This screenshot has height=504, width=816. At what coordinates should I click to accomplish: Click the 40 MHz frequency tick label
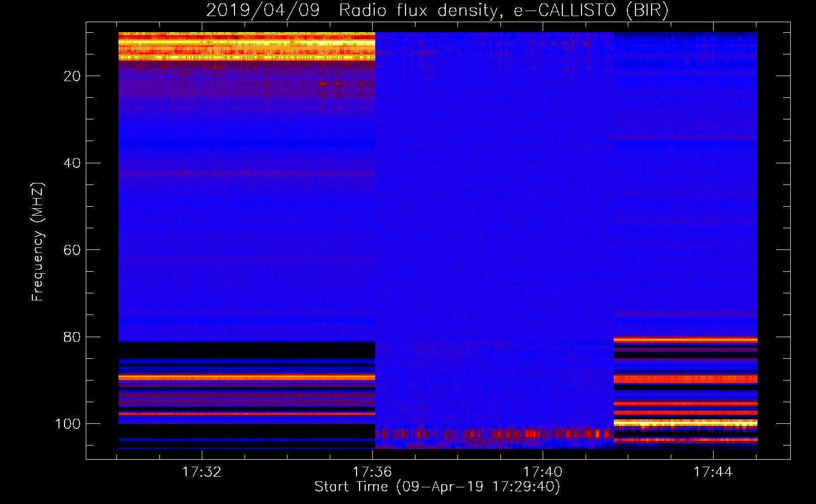point(72,163)
